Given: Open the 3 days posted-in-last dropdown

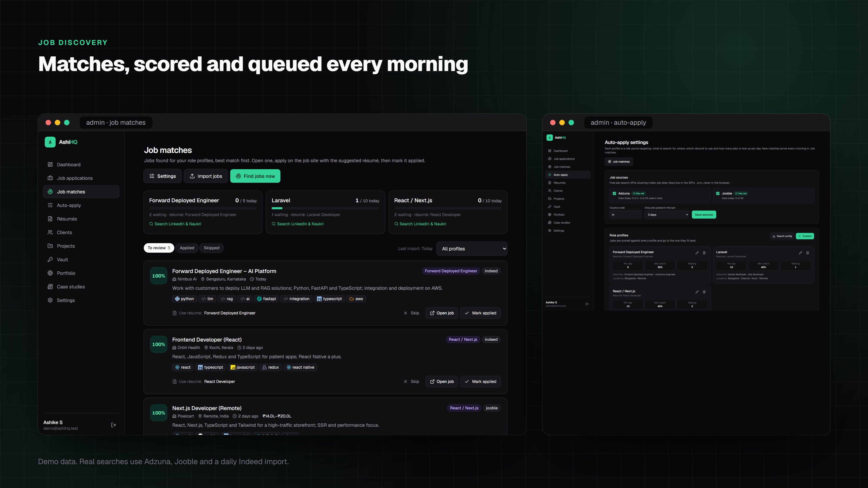Looking at the screenshot, I should click(667, 214).
